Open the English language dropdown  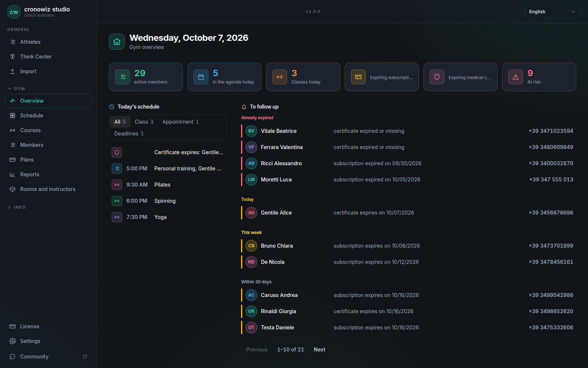(x=552, y=12)
